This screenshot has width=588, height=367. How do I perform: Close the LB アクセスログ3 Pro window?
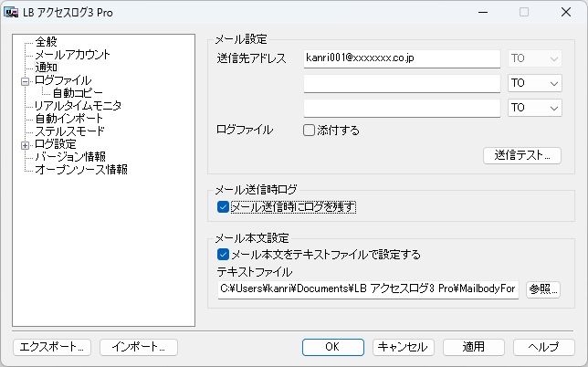tap(566, 13)
